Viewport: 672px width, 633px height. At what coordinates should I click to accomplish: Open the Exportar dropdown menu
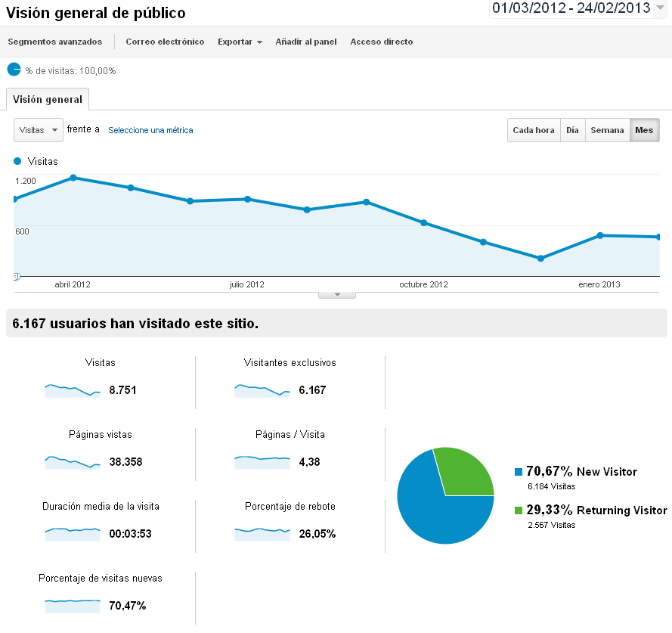pos(240,42)
